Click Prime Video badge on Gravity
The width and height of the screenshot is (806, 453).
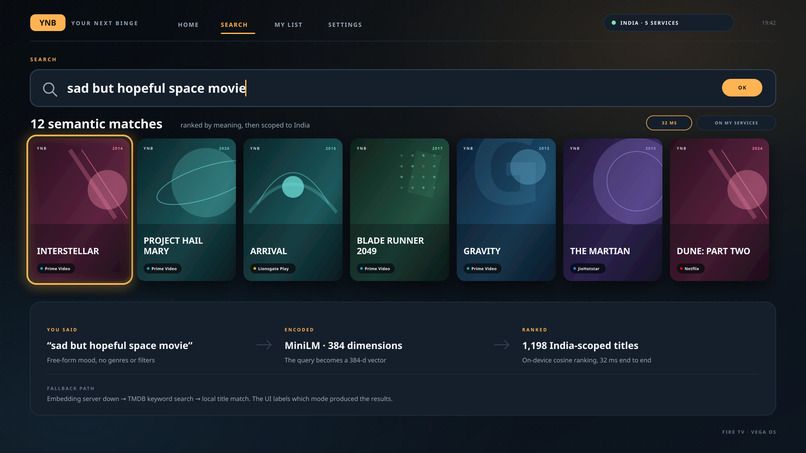[482, 268]
